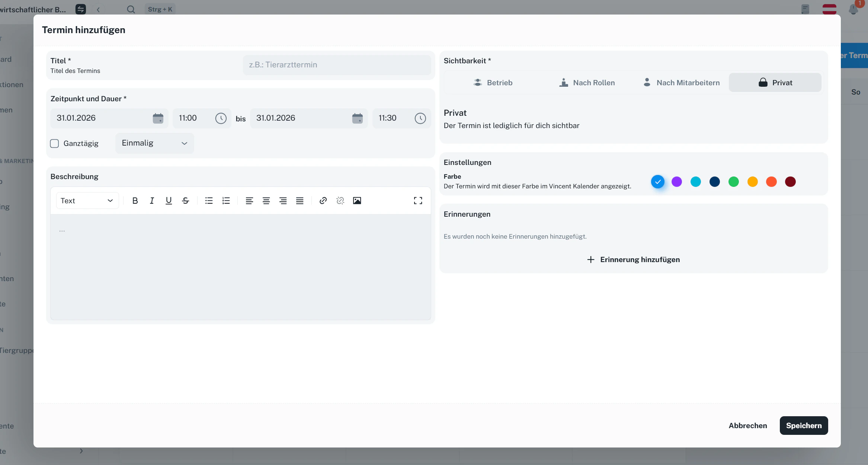The image size is (868, 465).
Task: Insert a link in description
Action: click(x=323, y=201)
